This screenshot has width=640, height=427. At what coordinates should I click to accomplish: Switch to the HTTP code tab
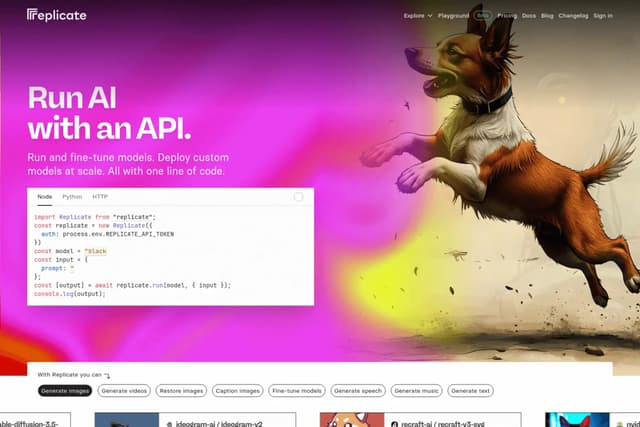pyautogui.click(x=100, y=197)
